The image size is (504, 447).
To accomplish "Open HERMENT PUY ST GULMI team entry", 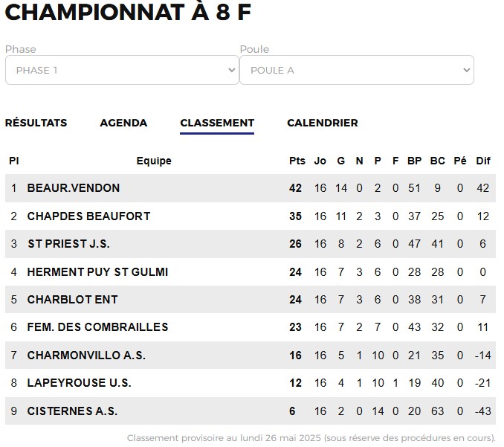I will click(97, 272).
